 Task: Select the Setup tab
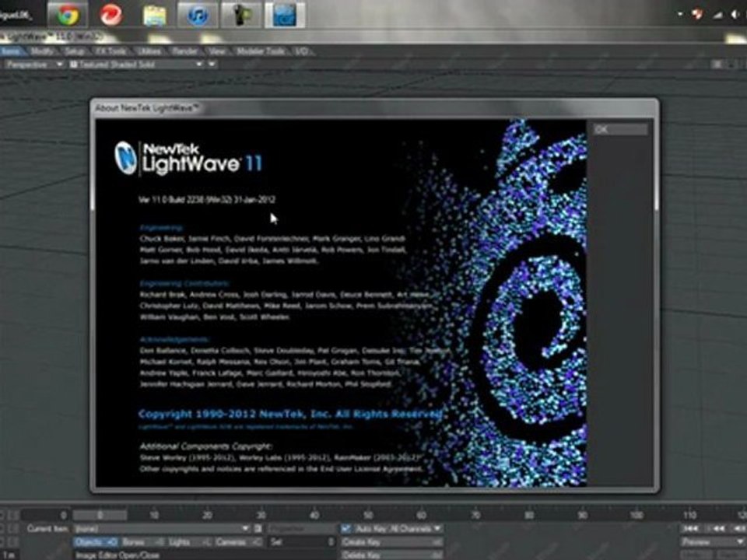75,51
